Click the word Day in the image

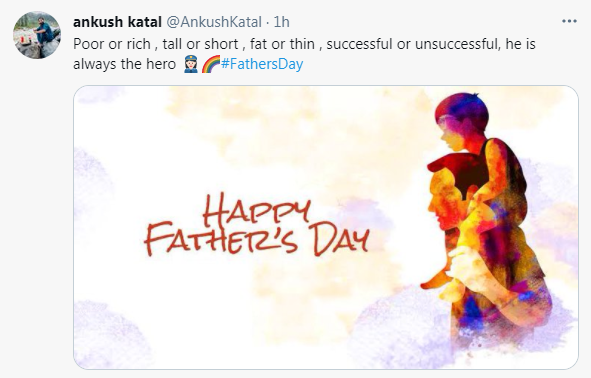(341, 239)
